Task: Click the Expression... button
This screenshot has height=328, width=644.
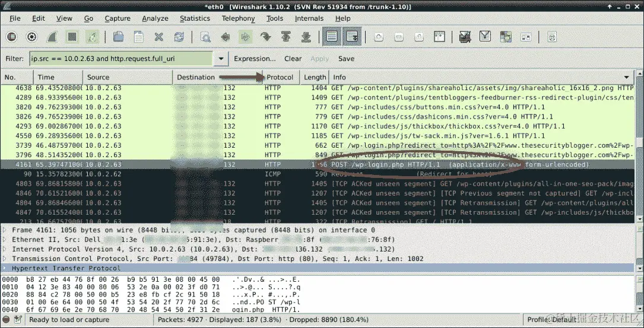Action: (x=255, y=59)
